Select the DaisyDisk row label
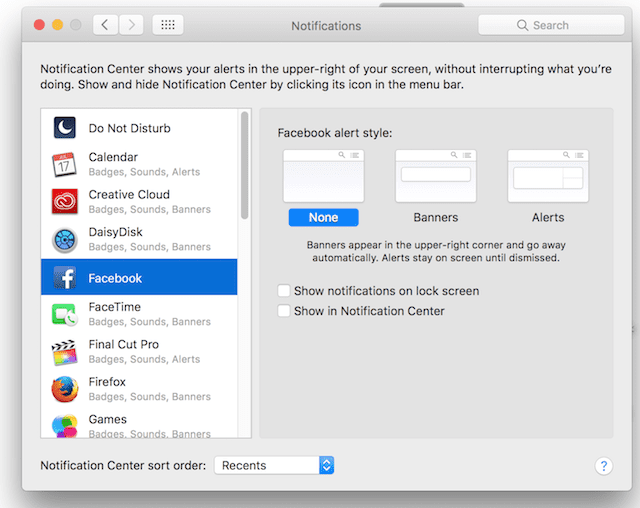The width and height of the screenshot is (640, 508). click(116, 232)
